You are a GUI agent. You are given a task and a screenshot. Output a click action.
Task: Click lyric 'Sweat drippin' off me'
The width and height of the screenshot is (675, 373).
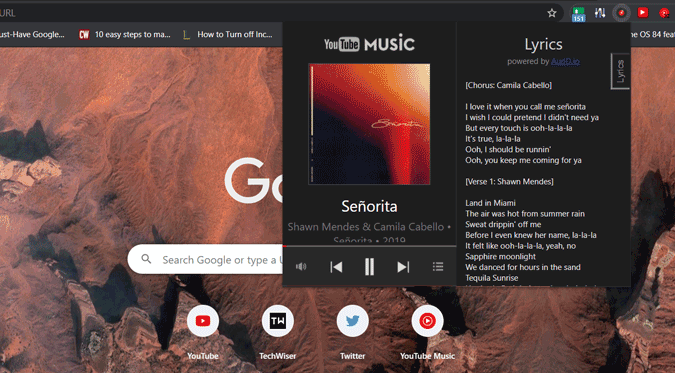click(503, 224)
